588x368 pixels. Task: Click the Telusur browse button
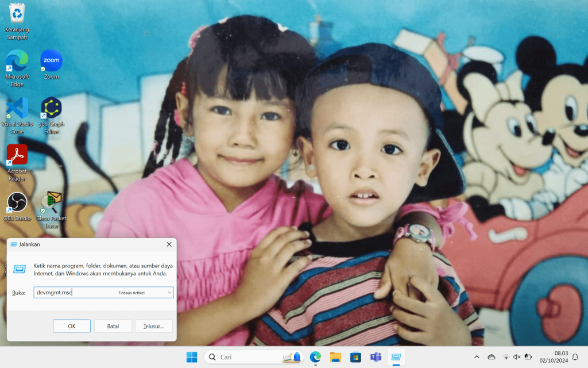(x=154, y=325)
